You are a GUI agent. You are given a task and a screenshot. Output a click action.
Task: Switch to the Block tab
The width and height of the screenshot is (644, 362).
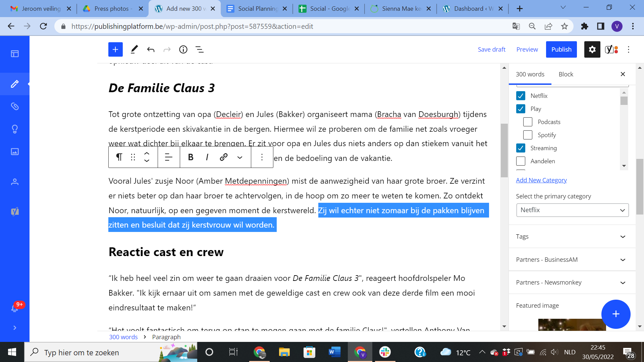(566, 74)
